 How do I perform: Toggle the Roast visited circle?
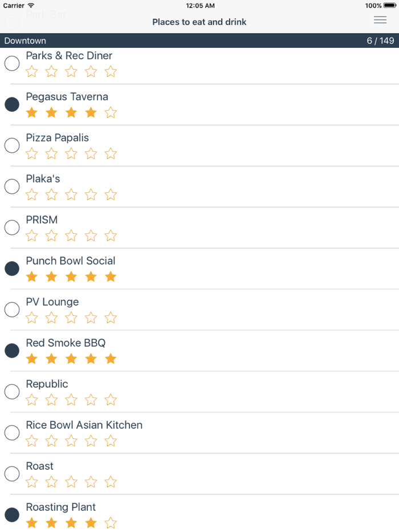point(12,474)
